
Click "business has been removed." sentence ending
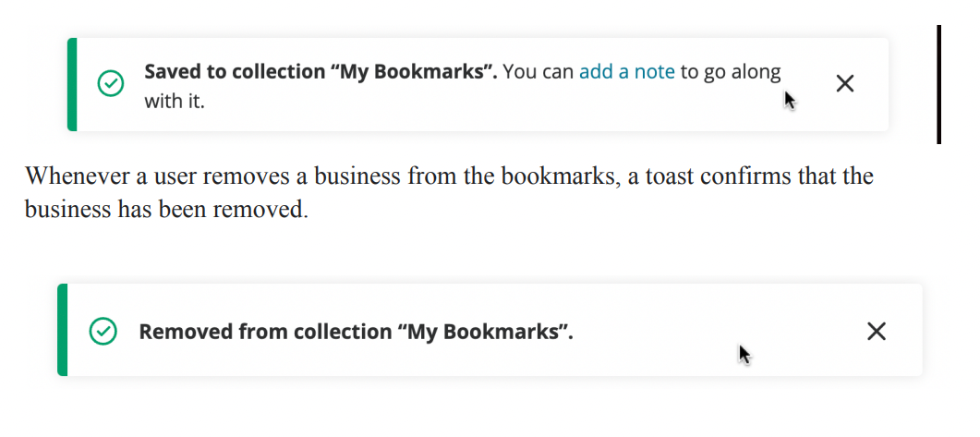(167, 210)
